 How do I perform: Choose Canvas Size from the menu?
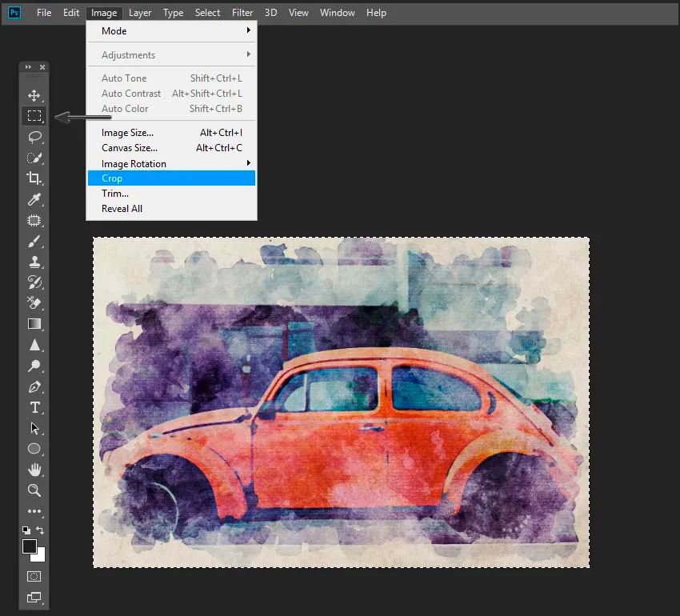coord(130,148)
